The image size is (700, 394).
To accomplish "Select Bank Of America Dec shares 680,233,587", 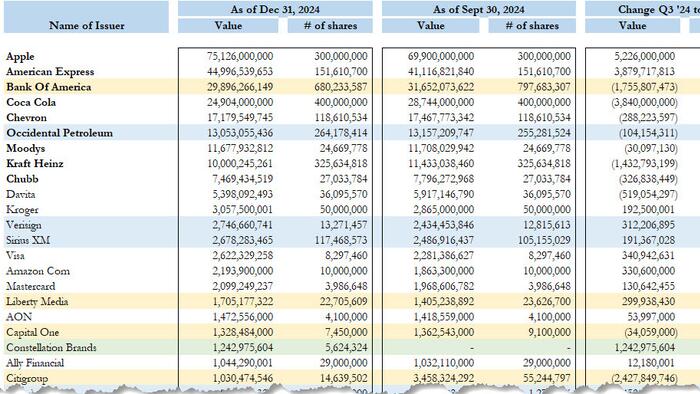I will [x=341, y=87].
